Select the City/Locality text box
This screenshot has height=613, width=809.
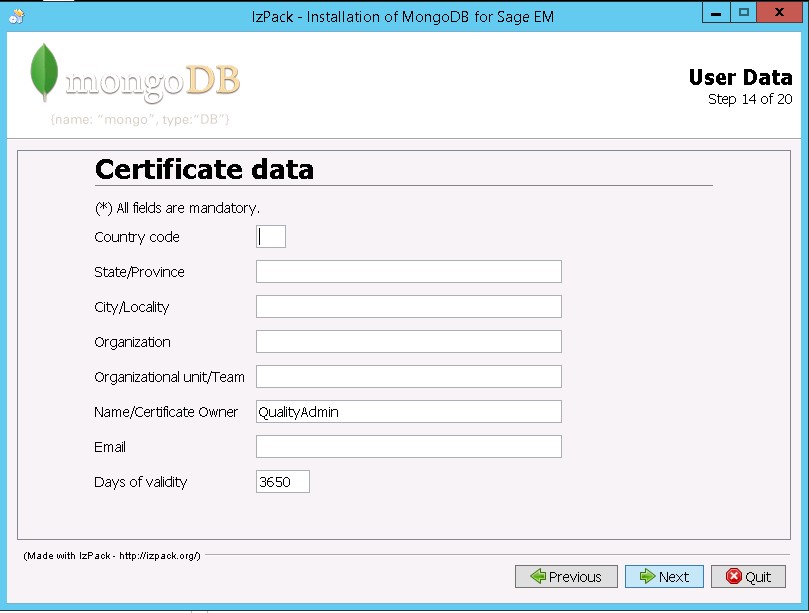coord(409,306)
